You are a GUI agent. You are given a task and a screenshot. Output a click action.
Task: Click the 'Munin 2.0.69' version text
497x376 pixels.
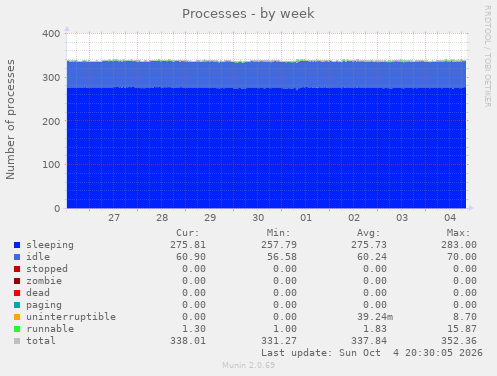(x=248, y=365)
